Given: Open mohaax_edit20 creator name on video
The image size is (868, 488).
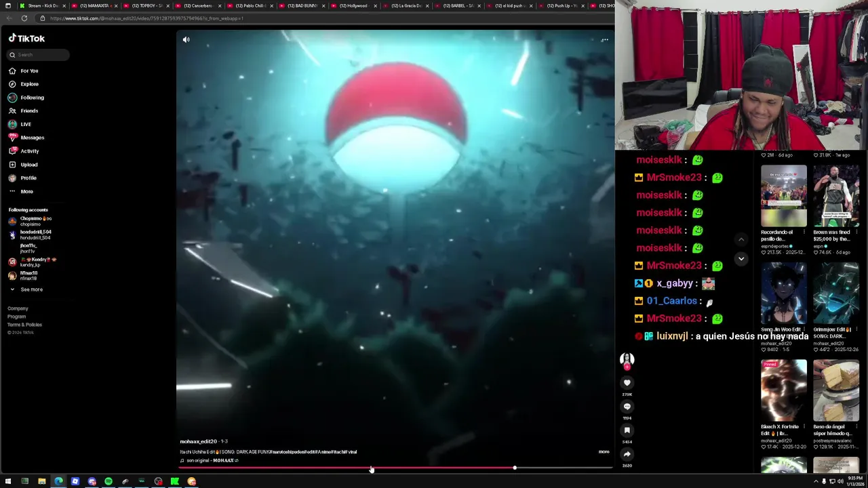Looking at the screenshot, I should pyautogui.click(x=198, y=441).
